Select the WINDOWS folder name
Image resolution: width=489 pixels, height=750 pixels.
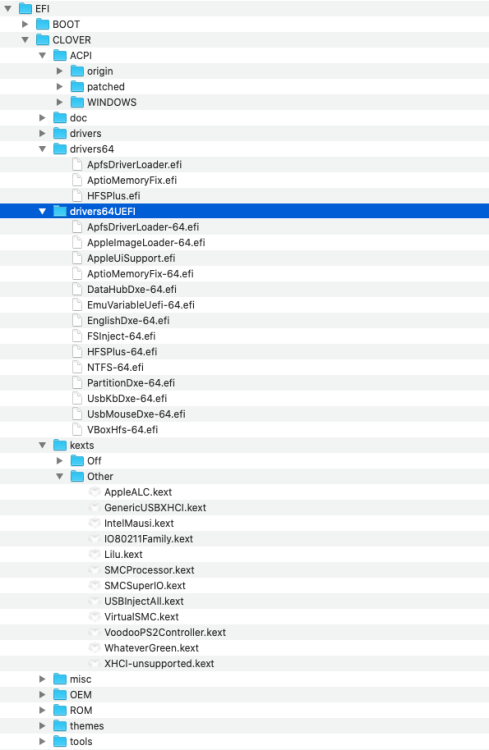pyautogui.click(x=111, y=102)
